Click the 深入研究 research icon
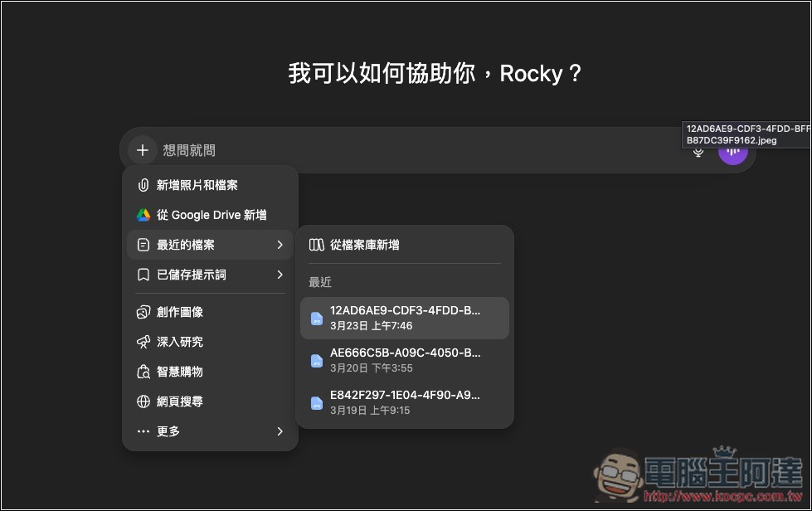Image resolution: width=812 pixels, height=511 pixels. (145, 342)
